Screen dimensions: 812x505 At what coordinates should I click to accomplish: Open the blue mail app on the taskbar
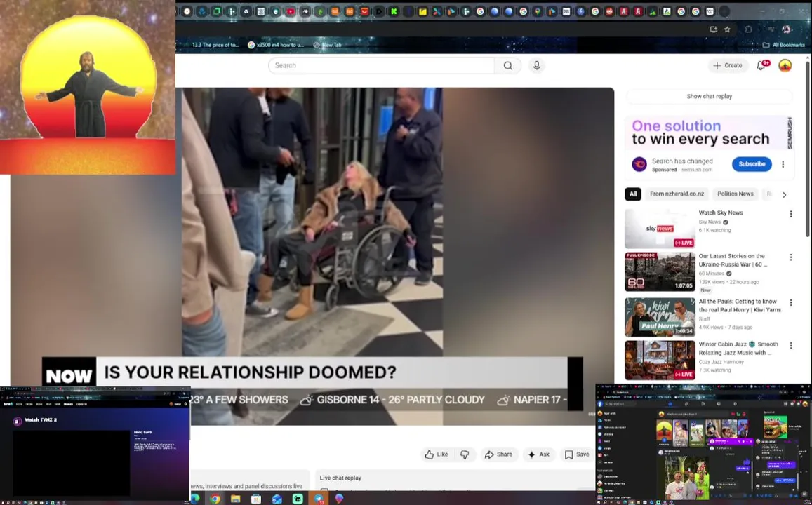pyautogui.click(x=277, y=499)
